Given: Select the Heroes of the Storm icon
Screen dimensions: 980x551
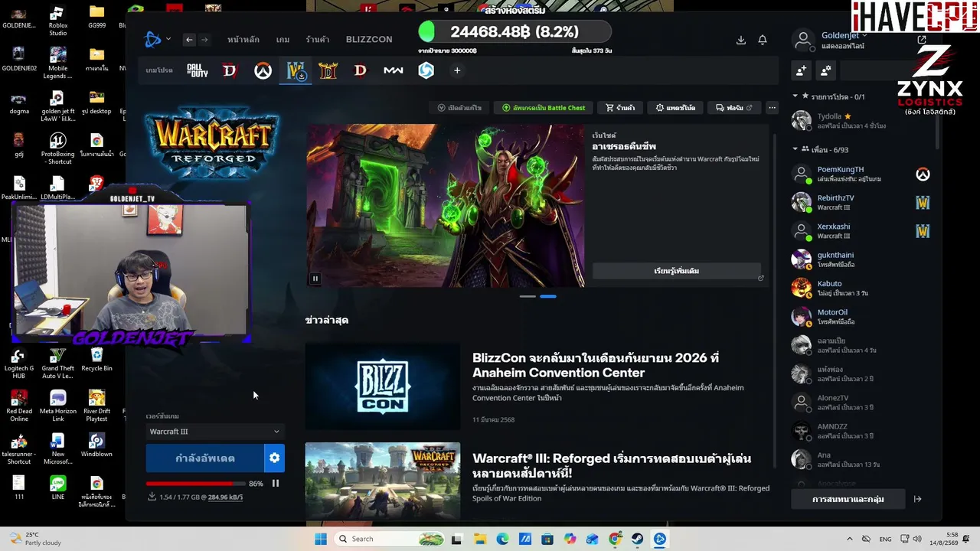Looking at the screenshot, I should click(x=426, y=70).
